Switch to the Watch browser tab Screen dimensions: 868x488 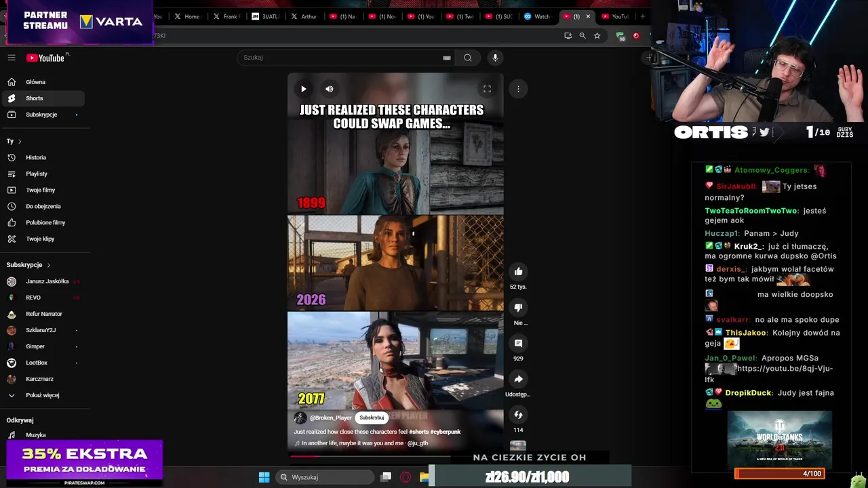pos(538,16)
